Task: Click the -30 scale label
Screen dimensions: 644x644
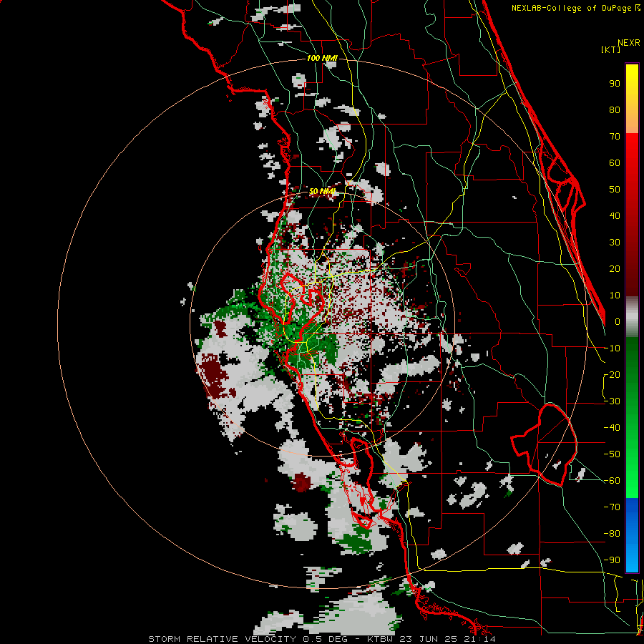Action: click(x=612, y=401)
